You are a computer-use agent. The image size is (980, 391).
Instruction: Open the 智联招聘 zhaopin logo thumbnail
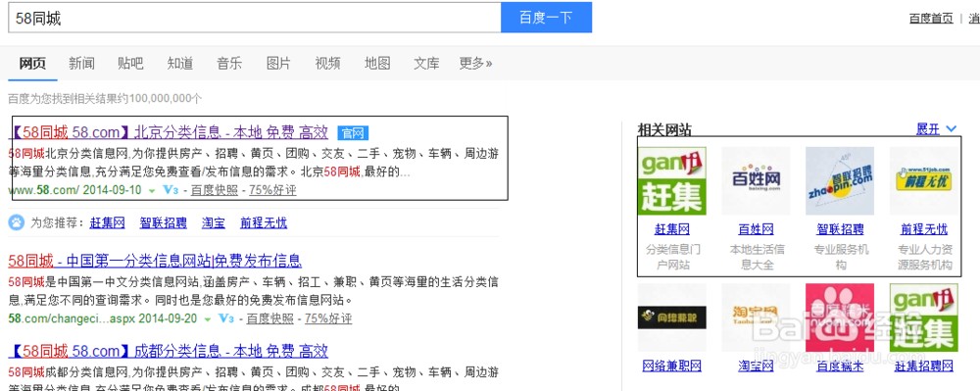tap(840, 181)
